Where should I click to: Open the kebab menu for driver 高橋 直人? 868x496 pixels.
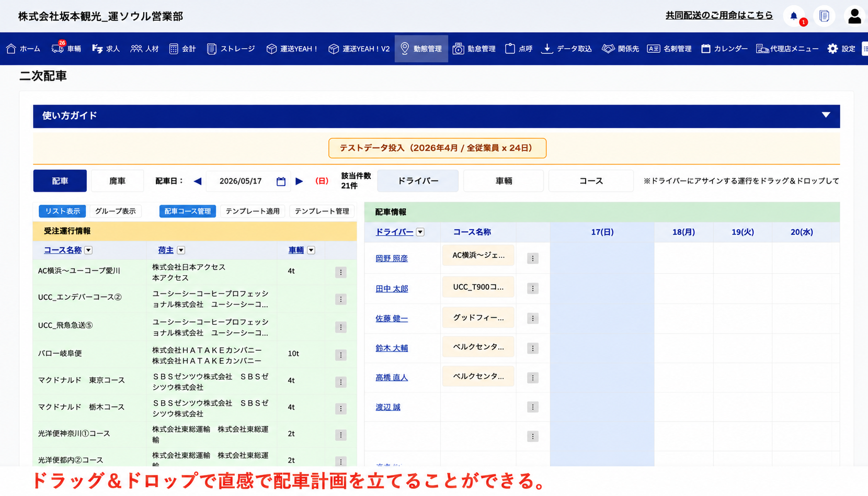(533, 377)
